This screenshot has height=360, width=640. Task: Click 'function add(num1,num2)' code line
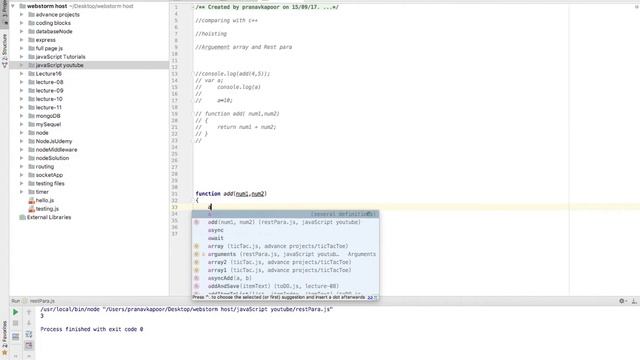[231, 194]
